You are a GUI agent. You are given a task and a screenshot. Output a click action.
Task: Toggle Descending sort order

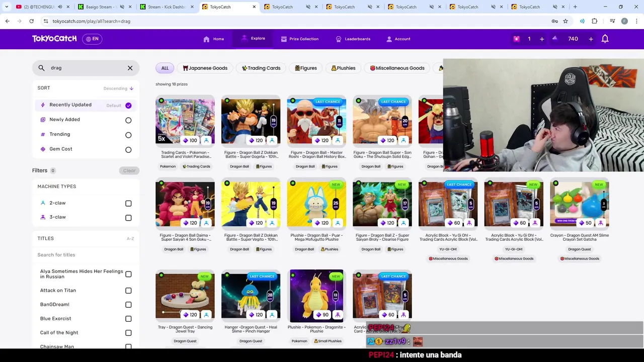coord(118,88)
